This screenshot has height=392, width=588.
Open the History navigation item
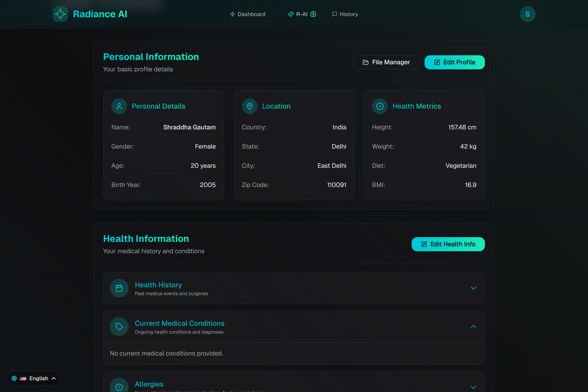click(x=345, y=14)
